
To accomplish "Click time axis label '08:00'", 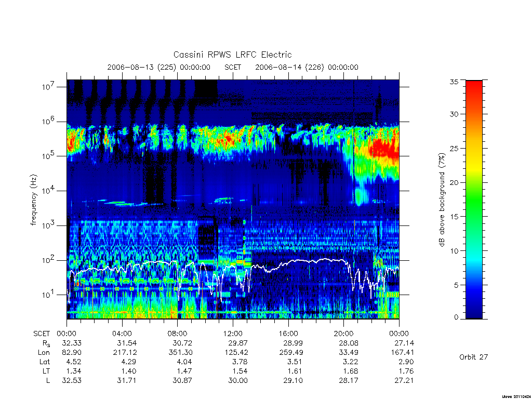I will [x=178, y=334].
